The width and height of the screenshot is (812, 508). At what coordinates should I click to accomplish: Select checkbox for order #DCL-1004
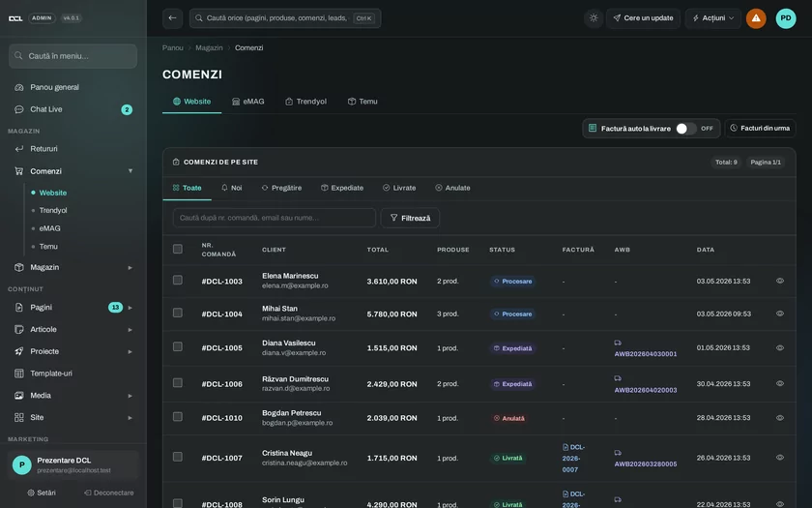point(178,313)
